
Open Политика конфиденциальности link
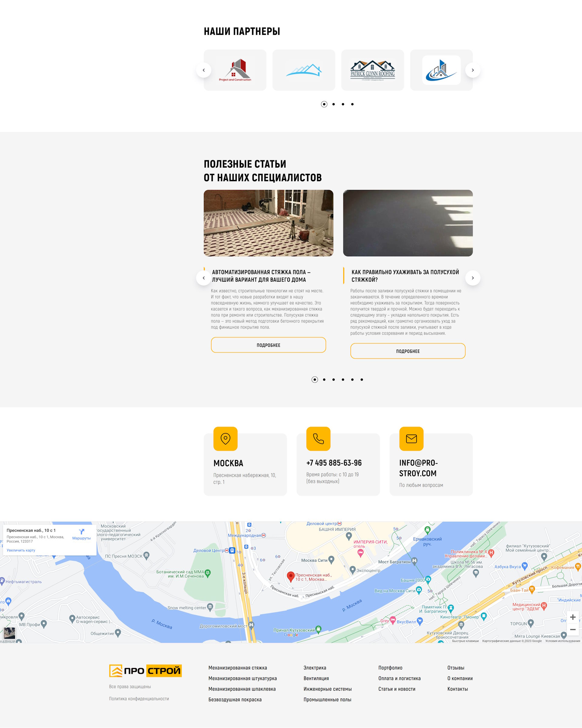(x=139, y=699)
